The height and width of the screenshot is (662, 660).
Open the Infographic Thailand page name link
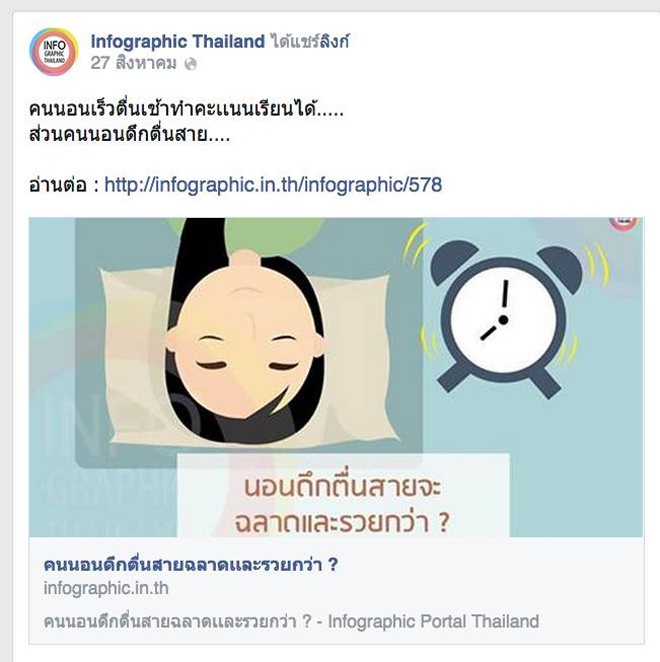coord(178,41)
